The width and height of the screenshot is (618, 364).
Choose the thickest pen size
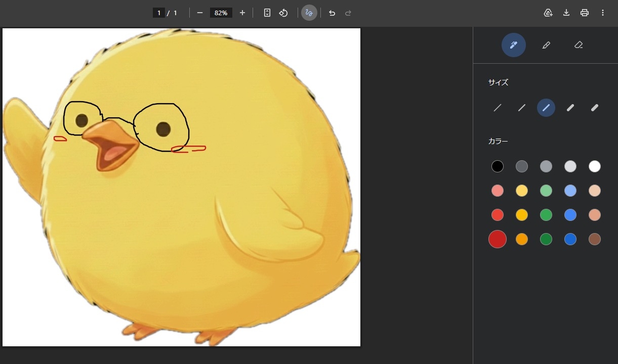tap(595, 108)
